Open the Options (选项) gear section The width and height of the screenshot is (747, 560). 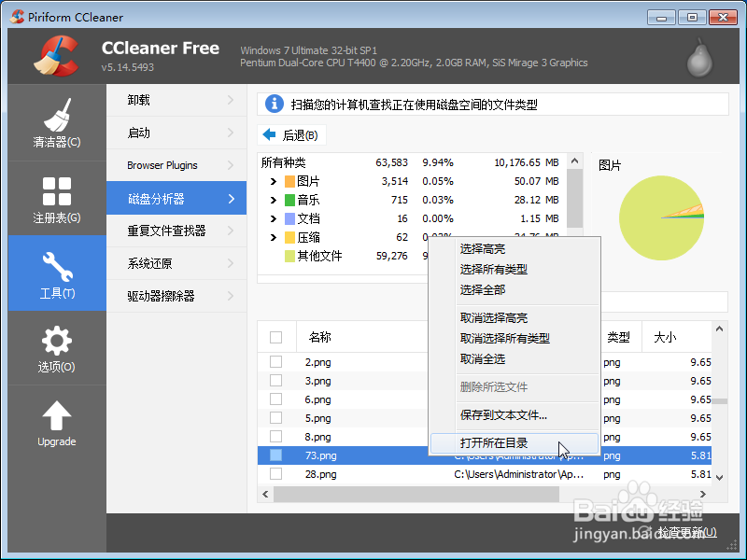pos(57,348)
